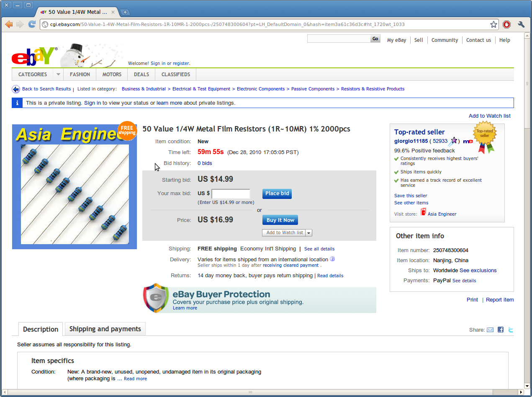Share the listing via the Facebook icon

click(500, 330)
